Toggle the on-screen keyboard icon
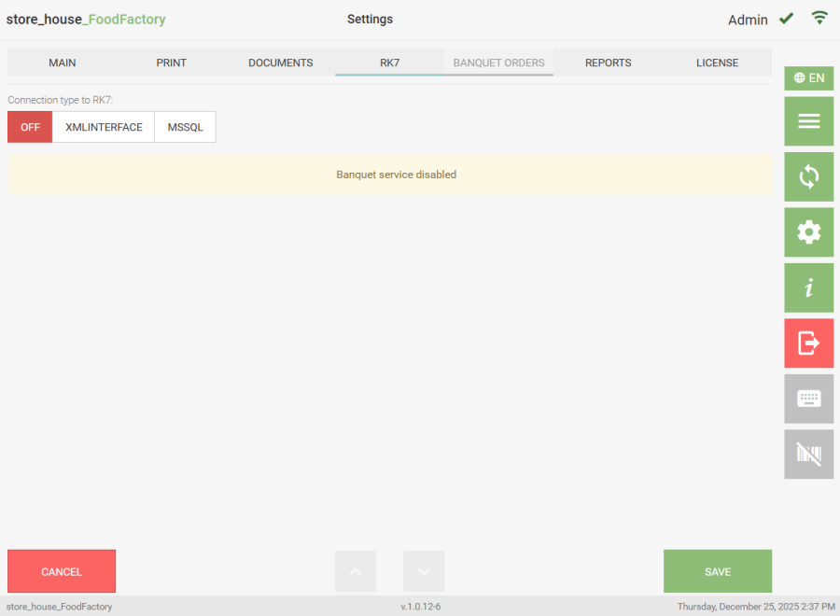840x616 pixels. (808, 399)
